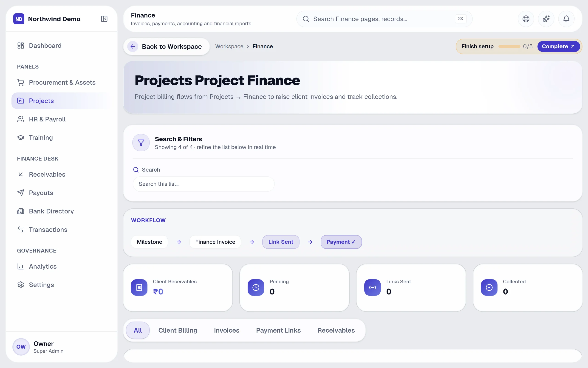Open Analytics under Governance
Image resolution: width=588 pixels, height=368 pixels.
[x=61, y=266]
